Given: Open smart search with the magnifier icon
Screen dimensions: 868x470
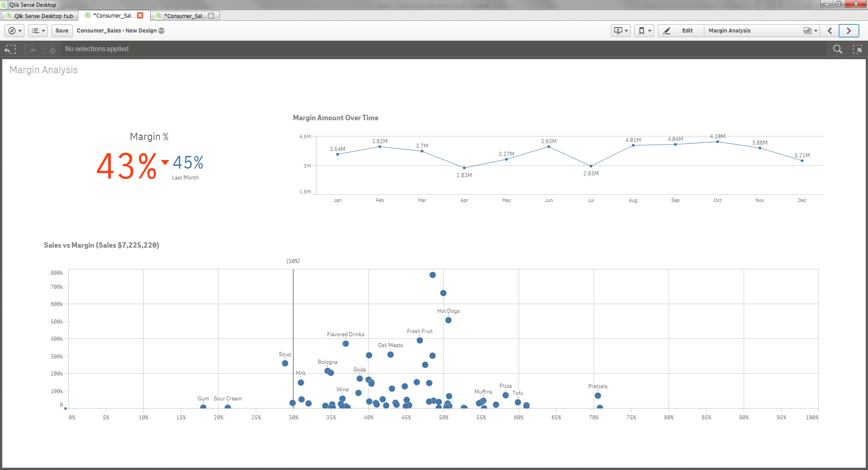Looking at the screenshot, I should [x=838, y=49].
